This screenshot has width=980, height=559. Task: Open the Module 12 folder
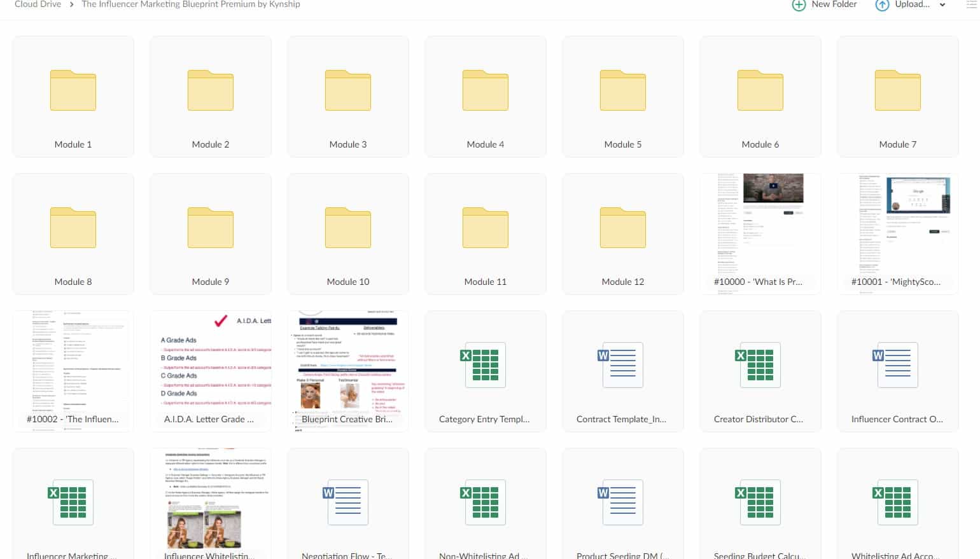pos(622,233)
